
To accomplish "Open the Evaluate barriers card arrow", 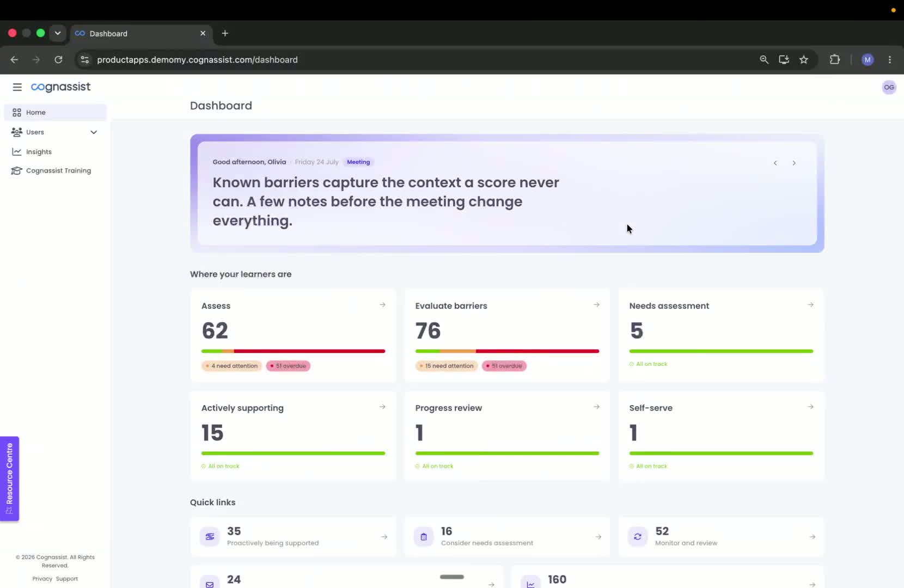I will [x=596, y=305].
